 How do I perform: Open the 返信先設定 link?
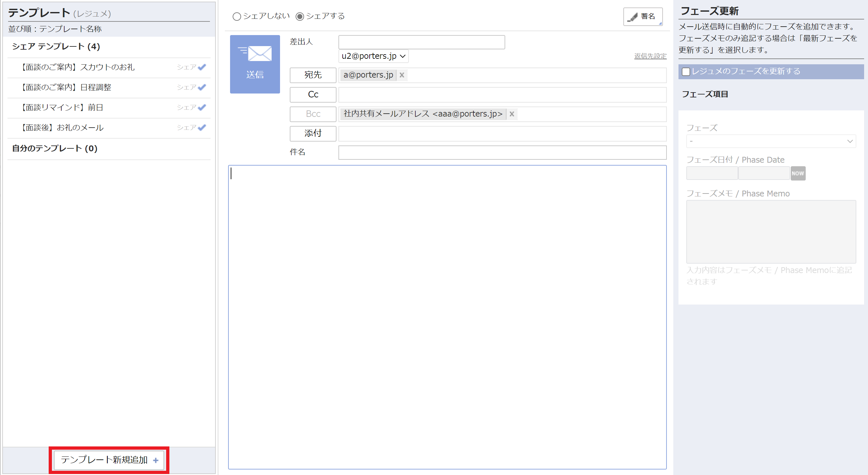pos(650,56)
